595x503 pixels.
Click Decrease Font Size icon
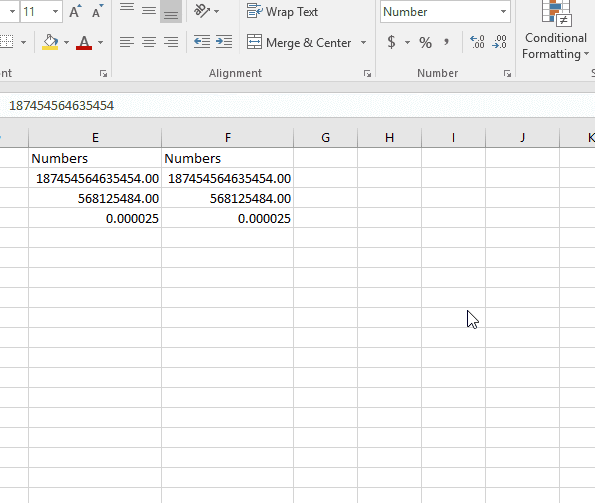pos(98,11)
